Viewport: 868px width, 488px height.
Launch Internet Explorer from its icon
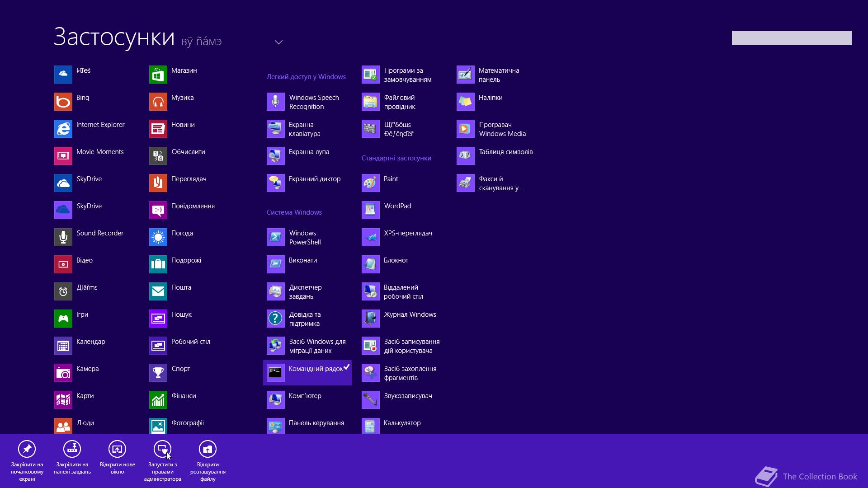coord(63,129)
